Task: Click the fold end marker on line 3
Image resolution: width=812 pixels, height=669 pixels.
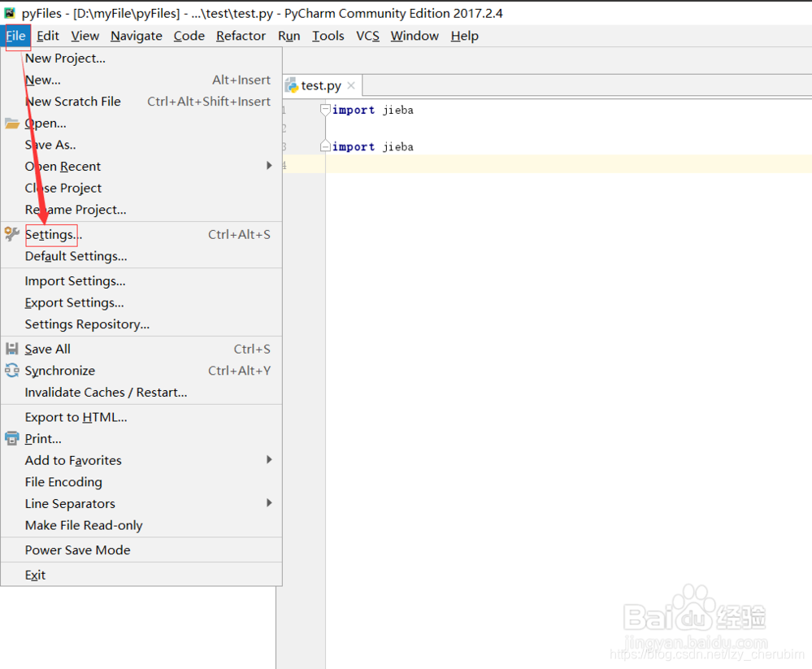Action: [x=325, y=146]
